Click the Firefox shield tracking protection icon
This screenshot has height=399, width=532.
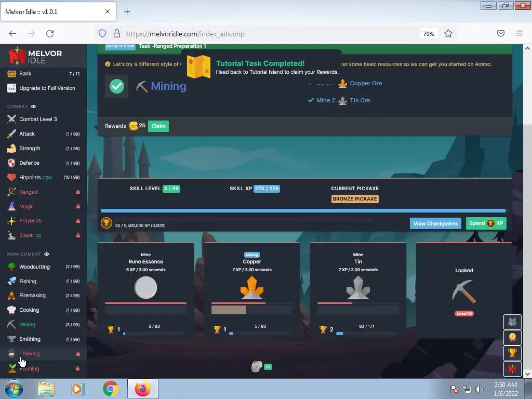102,34
